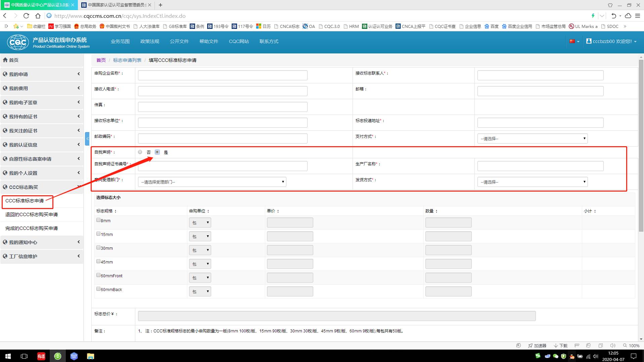Click the 加速器 status bar icon
Viewport: 644px width, 362px height.
(537, 346)
